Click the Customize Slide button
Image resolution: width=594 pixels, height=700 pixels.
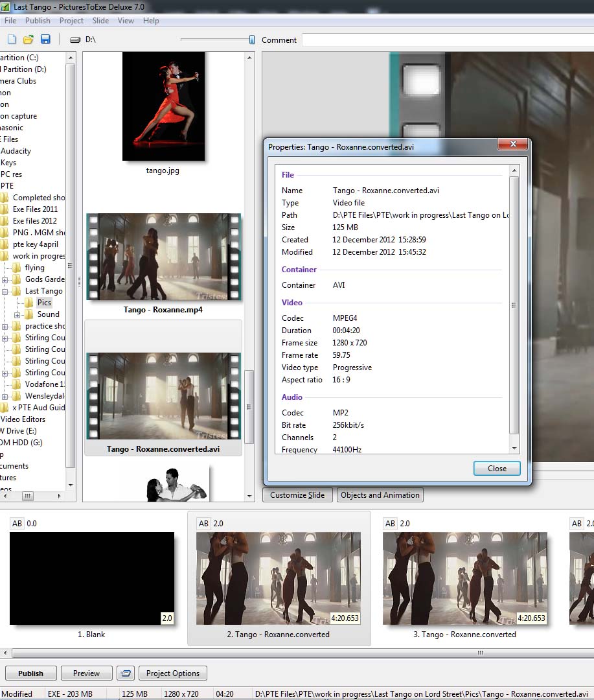[297, 495]
